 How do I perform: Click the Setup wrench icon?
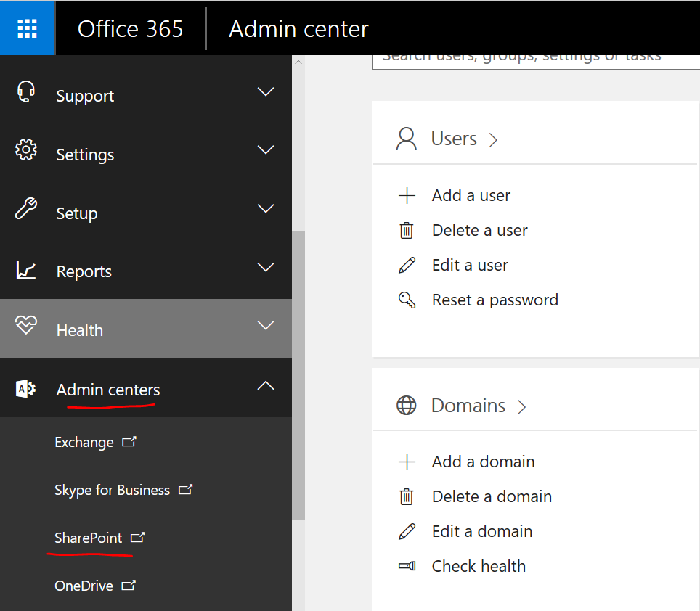(26, 208)
